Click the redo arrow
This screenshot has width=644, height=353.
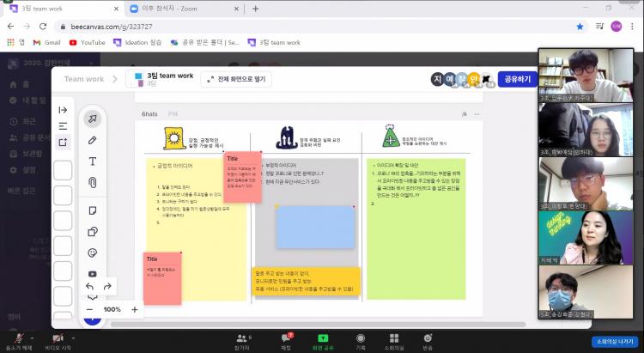(x=107, y=287)
